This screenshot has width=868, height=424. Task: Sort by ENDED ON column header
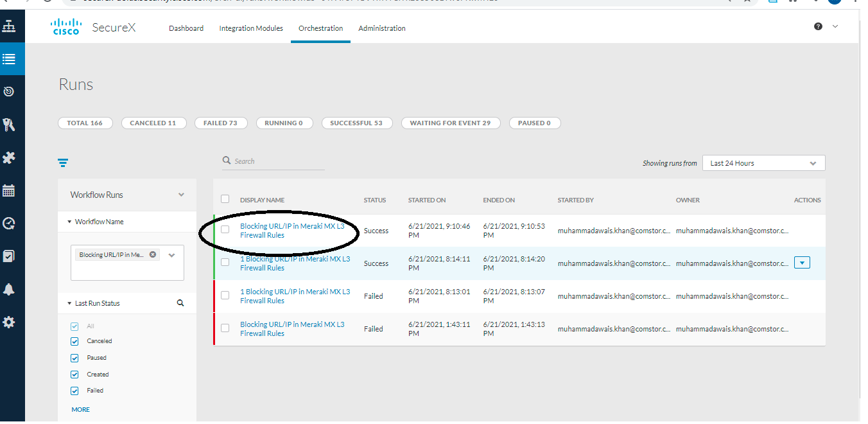(499, 200)
